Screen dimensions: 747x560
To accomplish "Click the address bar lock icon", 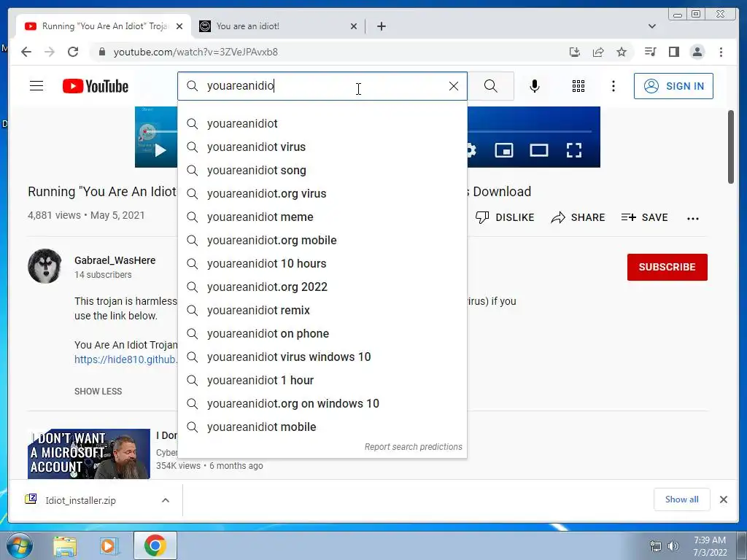I will click(102, 52).
